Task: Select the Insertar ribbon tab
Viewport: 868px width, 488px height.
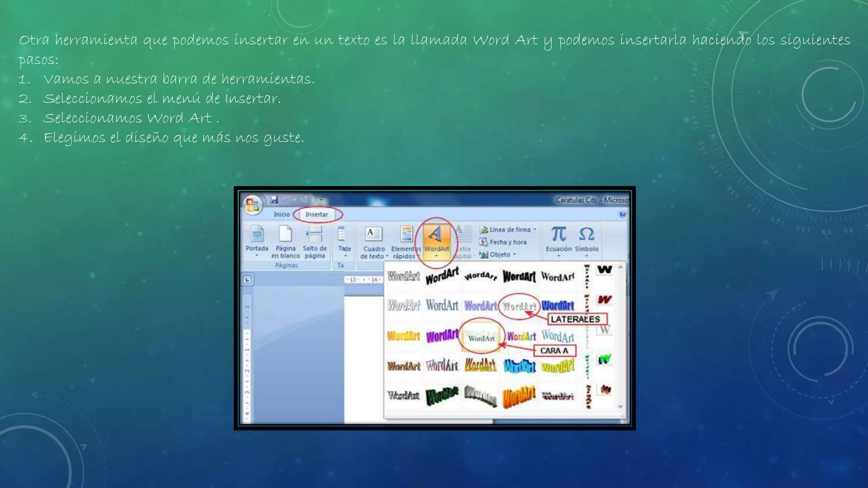Action: point(317,214)
